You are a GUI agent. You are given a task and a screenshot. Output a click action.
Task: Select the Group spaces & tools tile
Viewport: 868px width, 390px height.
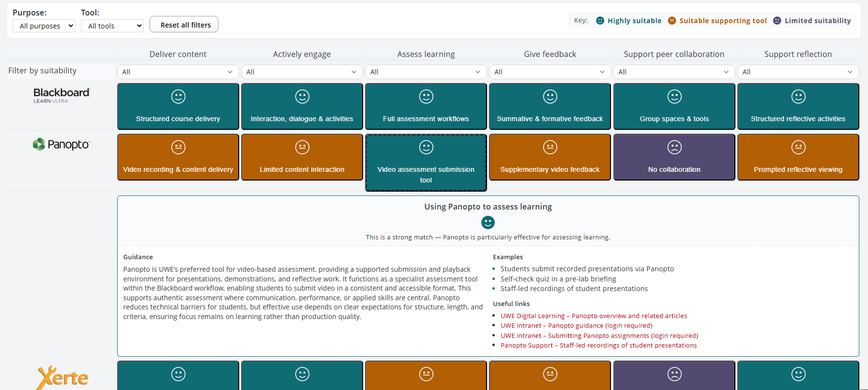pos(674,106)
